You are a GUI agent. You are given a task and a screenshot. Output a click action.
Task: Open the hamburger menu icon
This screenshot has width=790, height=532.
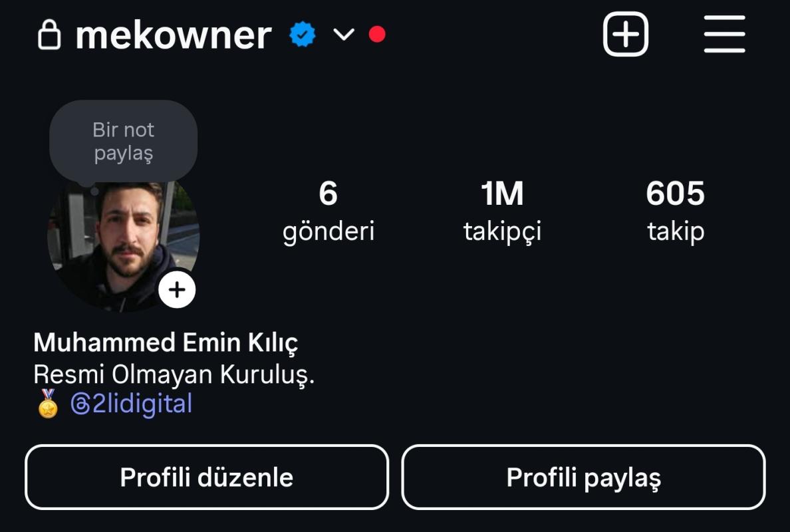[725, 35]
